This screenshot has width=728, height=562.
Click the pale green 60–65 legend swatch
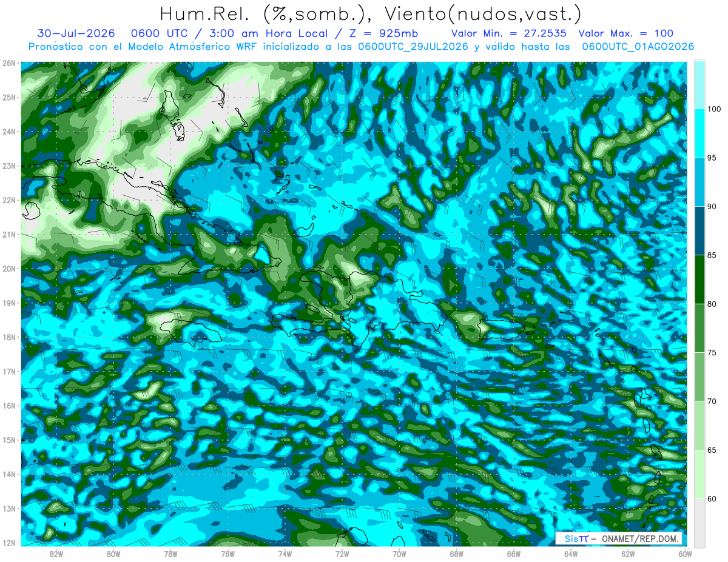click(x=699, y=474)
